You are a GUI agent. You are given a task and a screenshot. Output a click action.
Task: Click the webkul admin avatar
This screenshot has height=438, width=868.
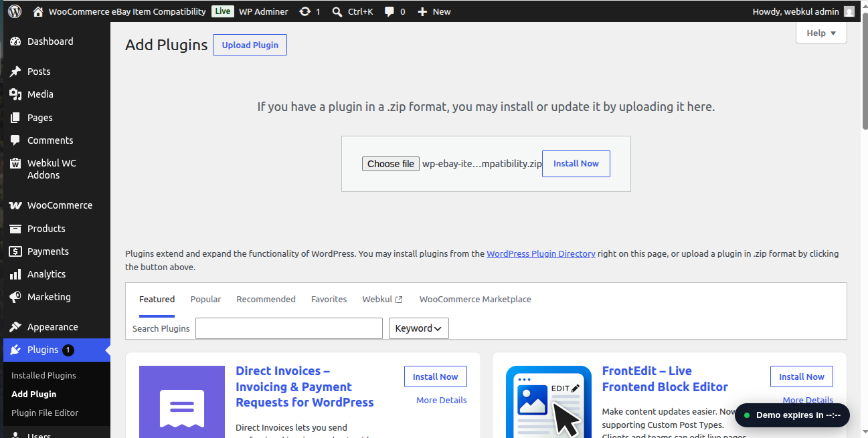point(849,11)
